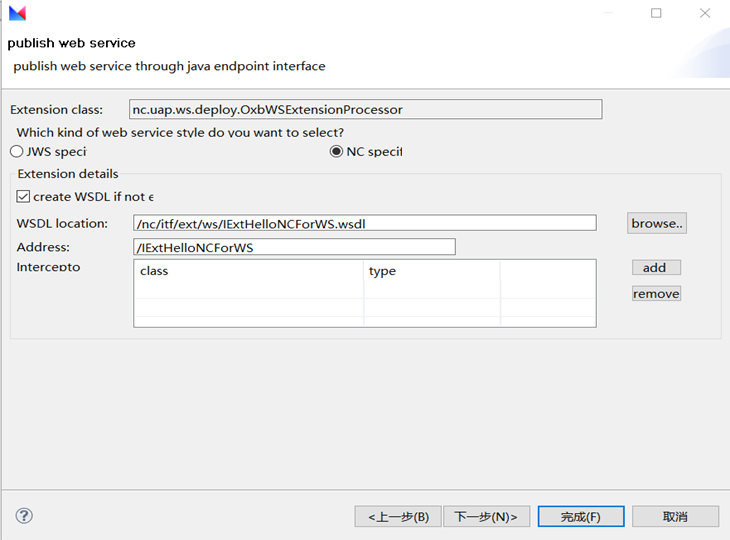This screenshot has height=540, width=730.
Task: Click the WSDL location: label
Action: pos(62,223)
